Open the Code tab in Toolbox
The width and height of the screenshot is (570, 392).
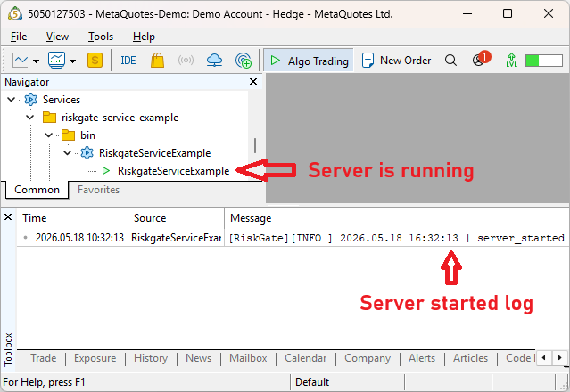pos(520,358)
